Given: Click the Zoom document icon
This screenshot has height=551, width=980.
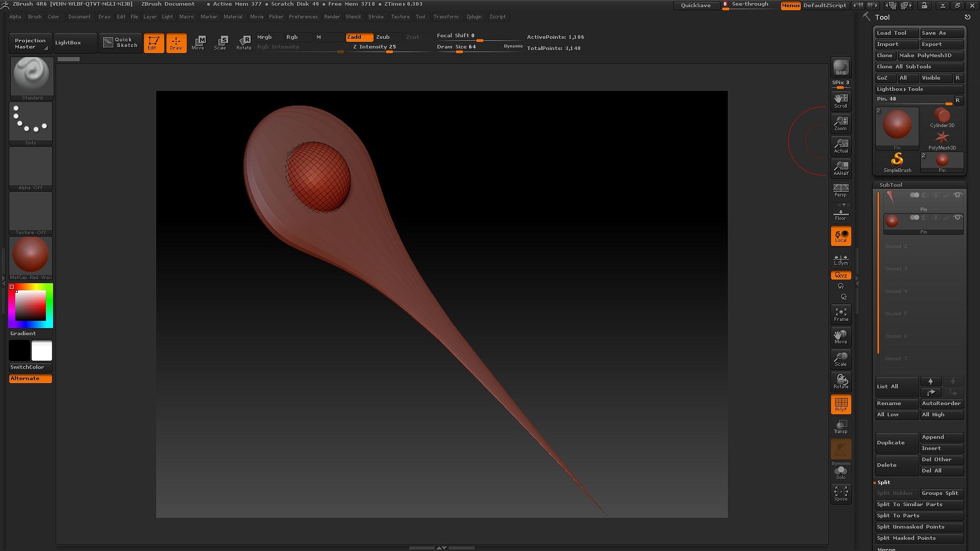Looking at the screenshot, I should tap(841, 123).
